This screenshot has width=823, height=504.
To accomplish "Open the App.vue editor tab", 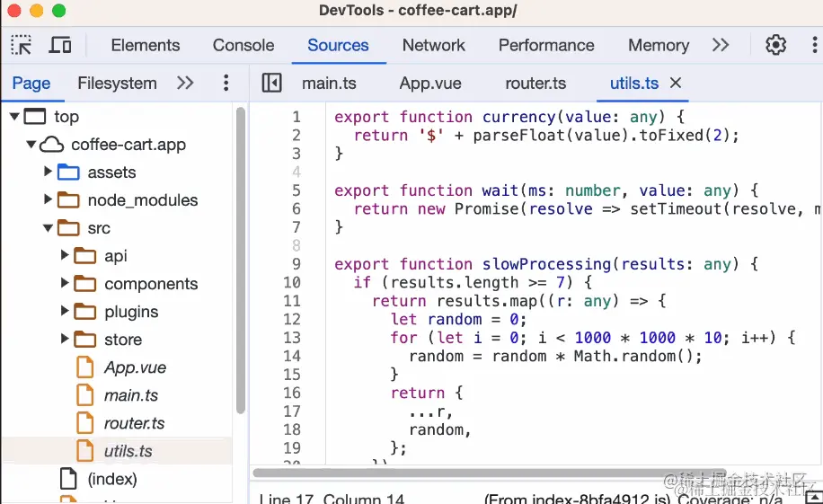I will click(430, 83).
